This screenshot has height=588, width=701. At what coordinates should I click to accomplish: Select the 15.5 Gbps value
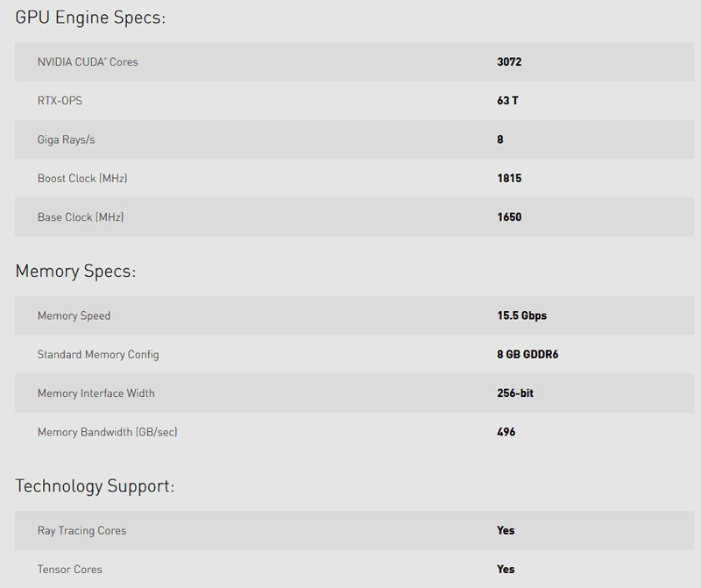521,315
